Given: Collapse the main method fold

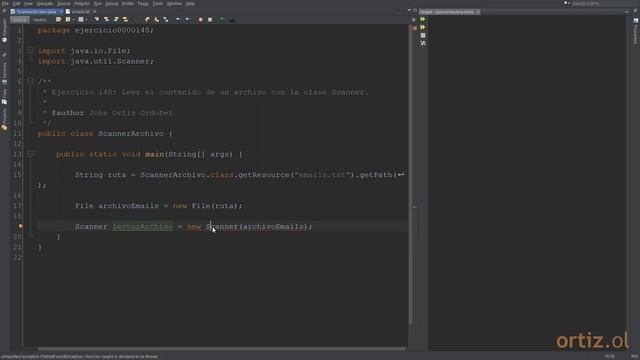Looking at the screenshot, I should click(x=30, y=154).
